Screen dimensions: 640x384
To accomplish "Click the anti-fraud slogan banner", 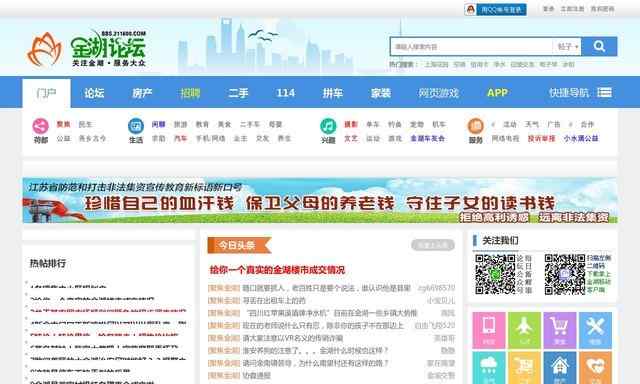I will click(320, 200).
